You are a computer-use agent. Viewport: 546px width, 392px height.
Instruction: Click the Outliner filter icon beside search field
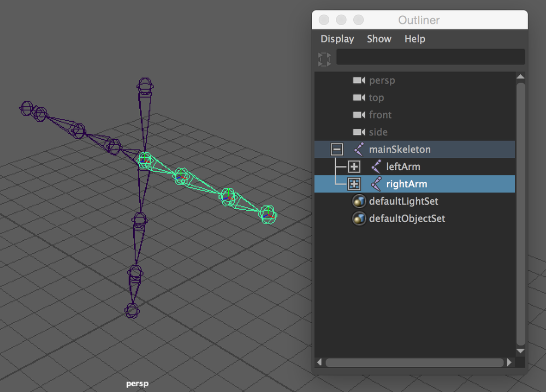click(x=324, y=59)
